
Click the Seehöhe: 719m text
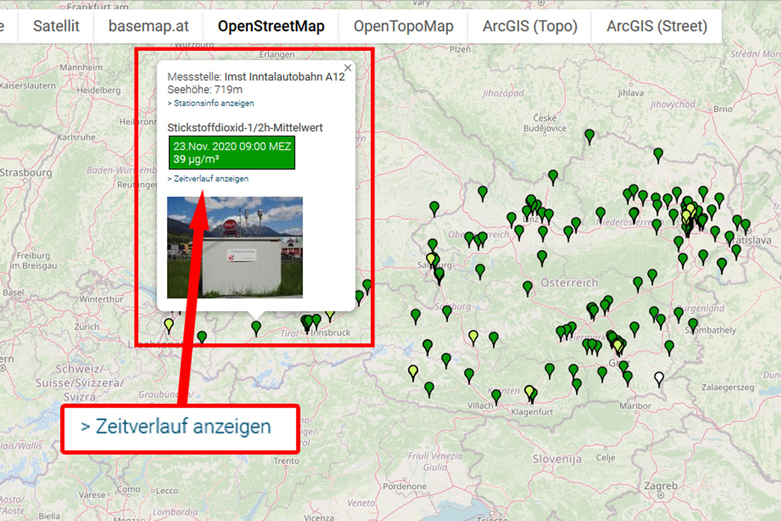point(205,90)
